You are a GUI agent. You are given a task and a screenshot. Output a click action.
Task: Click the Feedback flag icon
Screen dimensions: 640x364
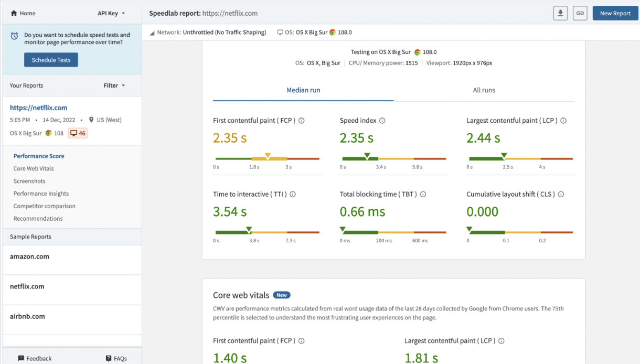pos(21,359)
